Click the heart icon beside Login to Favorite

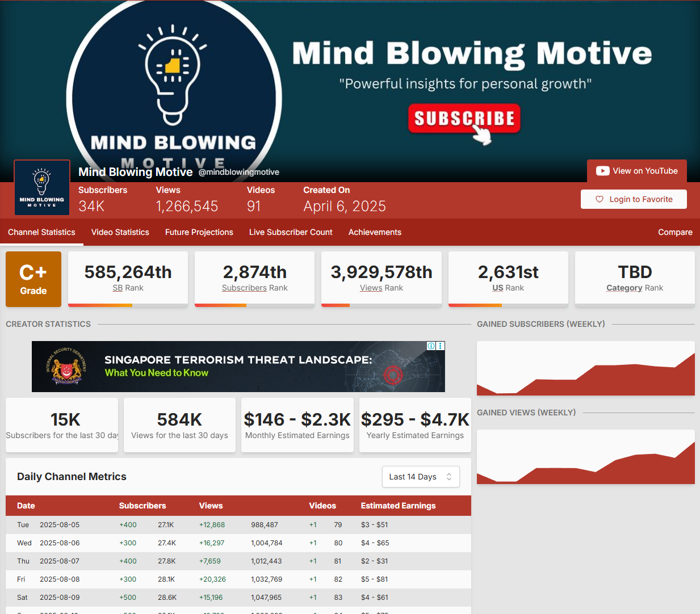pos(599,199)
